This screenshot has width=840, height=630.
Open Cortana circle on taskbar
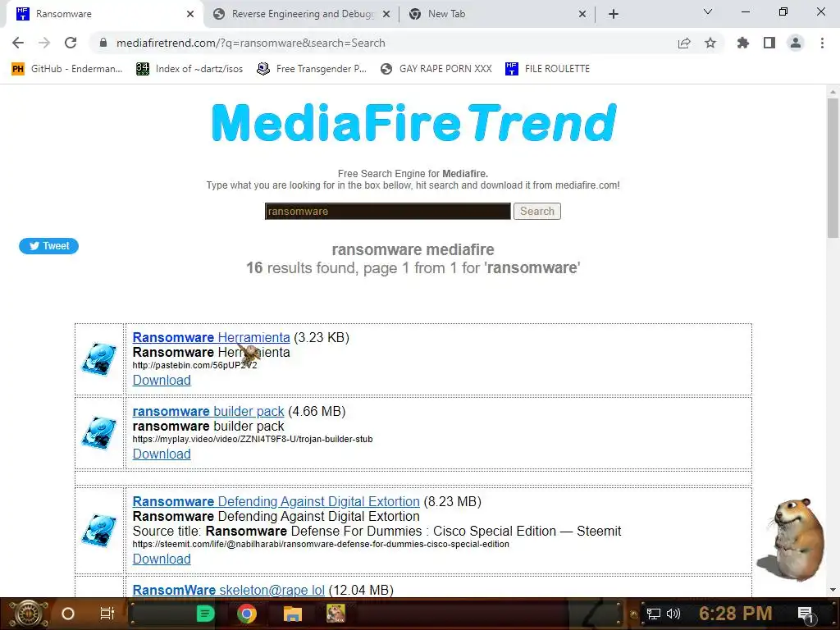coord(68,614)
